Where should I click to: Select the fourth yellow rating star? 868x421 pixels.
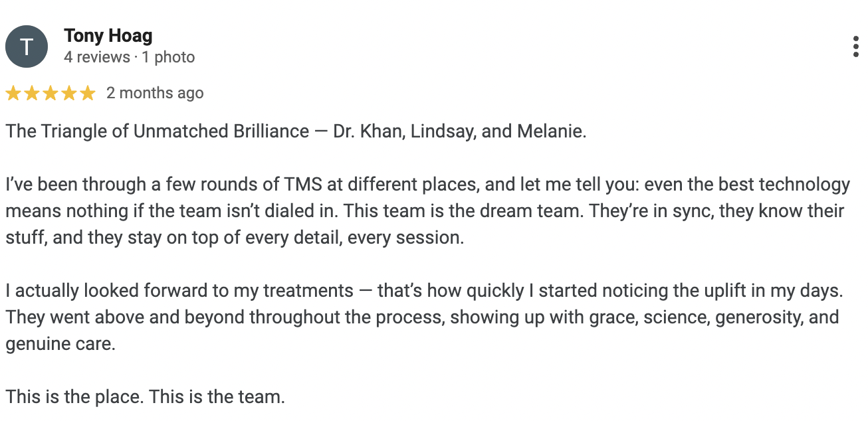pos(69,94)
